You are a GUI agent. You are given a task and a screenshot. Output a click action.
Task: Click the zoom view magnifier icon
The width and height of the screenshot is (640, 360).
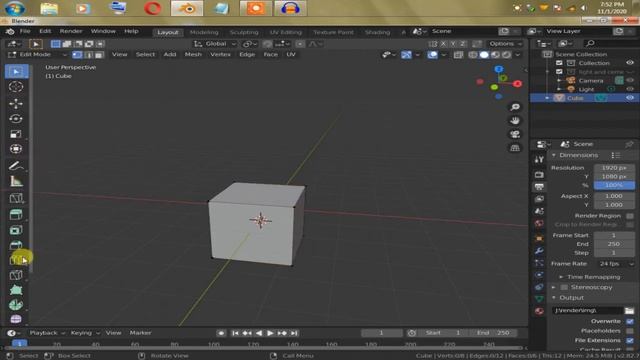pyautogui.click(x=515, y=107)
